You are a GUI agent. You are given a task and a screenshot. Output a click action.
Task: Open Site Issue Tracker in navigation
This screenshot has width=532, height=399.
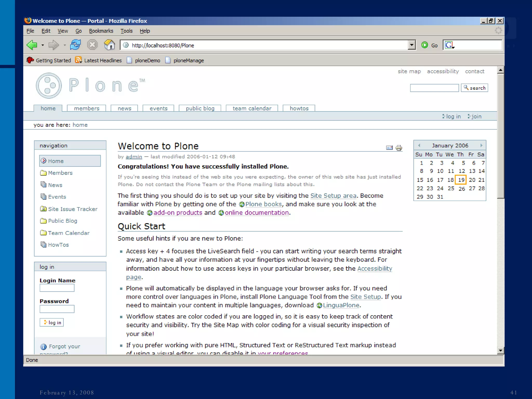pyautogui.click(x=72, y=209)
